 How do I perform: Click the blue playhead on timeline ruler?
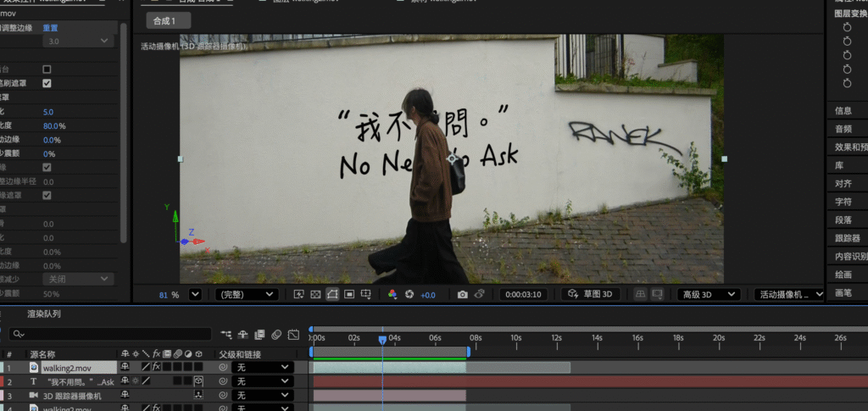pyautogui.click(x=382, y=339)
